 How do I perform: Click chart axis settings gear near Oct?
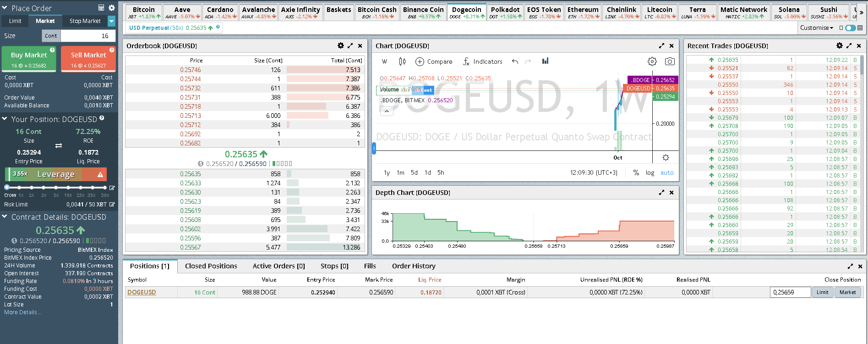(x=666, y=157)
